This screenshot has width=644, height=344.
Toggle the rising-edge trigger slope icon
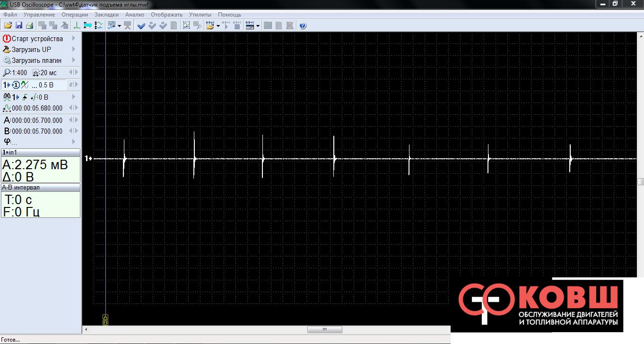pos(25,97)
